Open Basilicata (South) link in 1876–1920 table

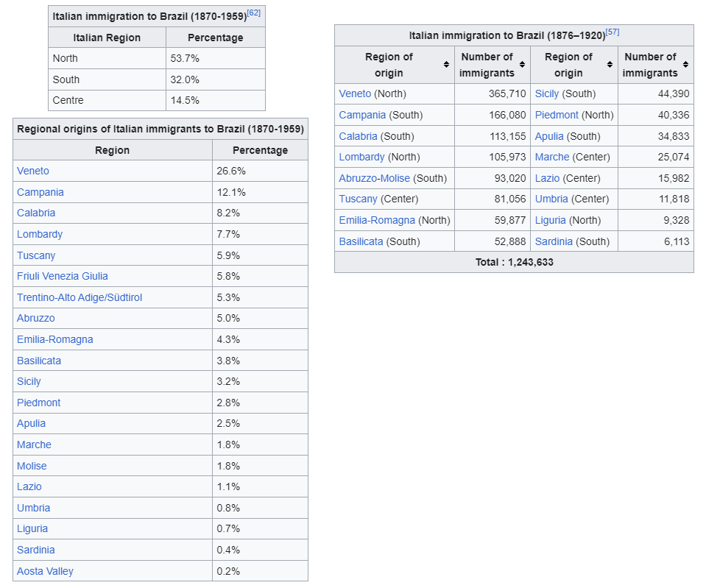361,241
